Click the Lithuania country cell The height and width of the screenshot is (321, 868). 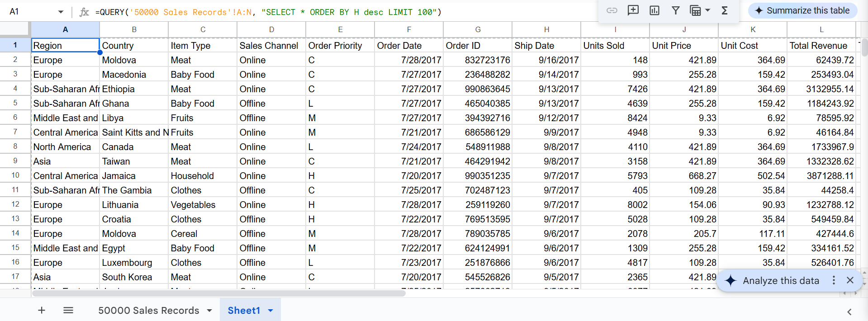tap(134, 204)
